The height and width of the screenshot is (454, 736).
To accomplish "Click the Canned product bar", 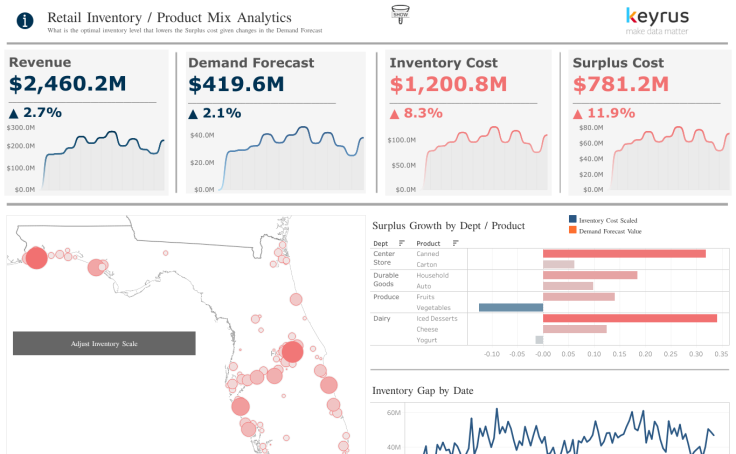I will point(624,253).
